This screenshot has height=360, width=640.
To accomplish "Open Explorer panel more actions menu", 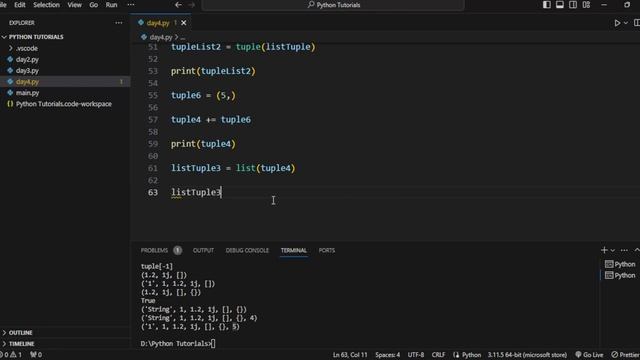I will pos(119,23).
